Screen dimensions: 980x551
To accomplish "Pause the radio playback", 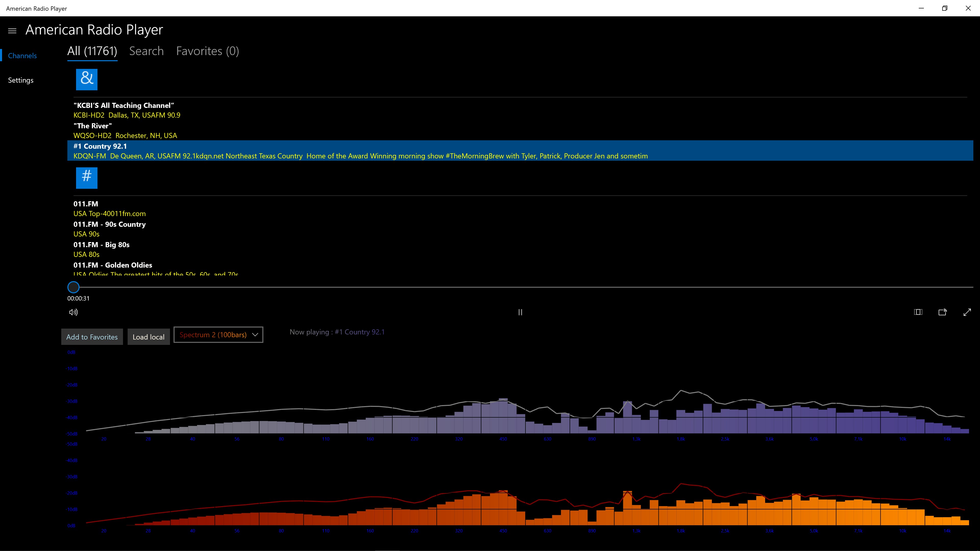I will coord(520,312).
